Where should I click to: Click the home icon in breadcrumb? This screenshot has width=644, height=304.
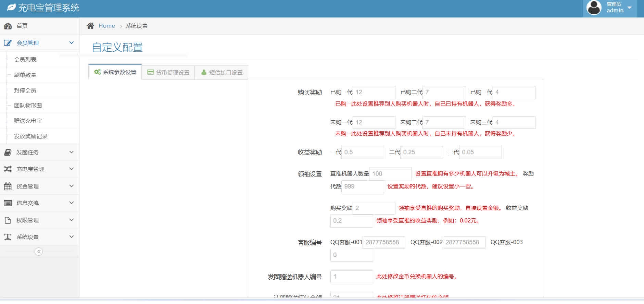point(90,26)
